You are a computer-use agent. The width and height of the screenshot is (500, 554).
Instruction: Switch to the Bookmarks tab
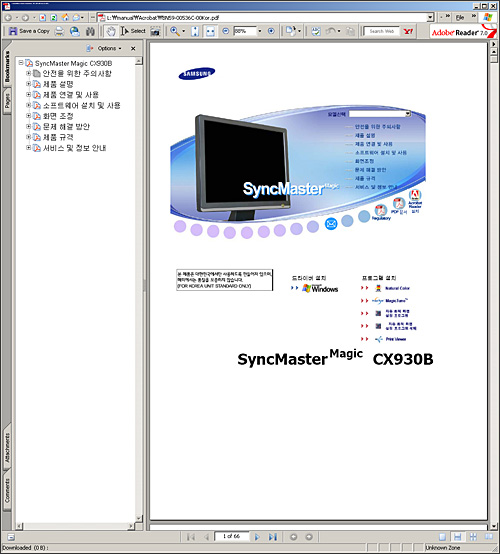pyautogui.click(x=7, y=67)
